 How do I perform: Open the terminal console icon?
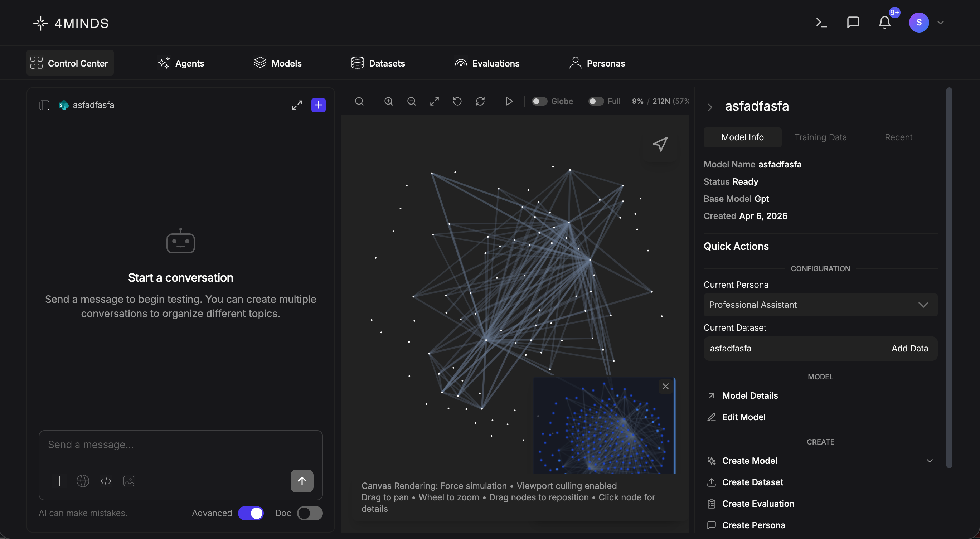coord(821,23)
